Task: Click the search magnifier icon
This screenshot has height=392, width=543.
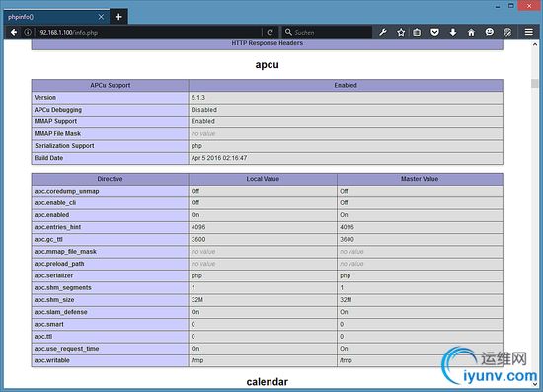Action: (x=288, y=32)
